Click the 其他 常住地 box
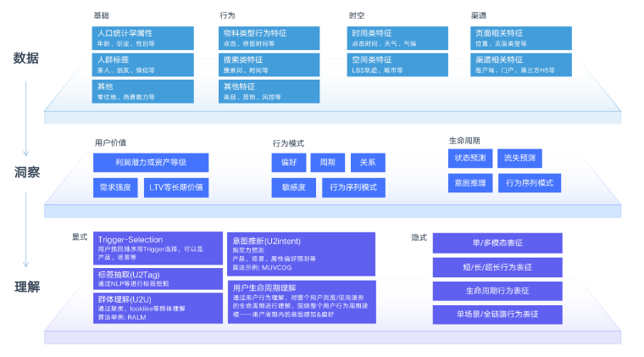This screenshot has height=357, width=644. tap(142, 92)
